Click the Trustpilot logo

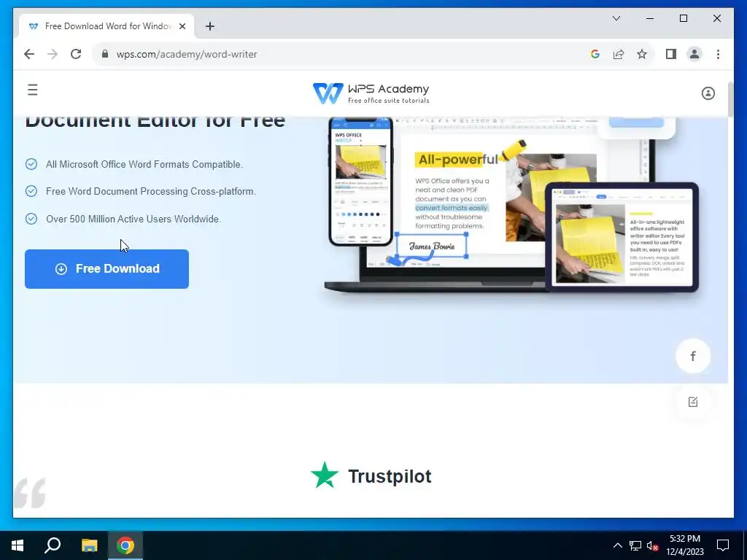[x=371, y=475]
